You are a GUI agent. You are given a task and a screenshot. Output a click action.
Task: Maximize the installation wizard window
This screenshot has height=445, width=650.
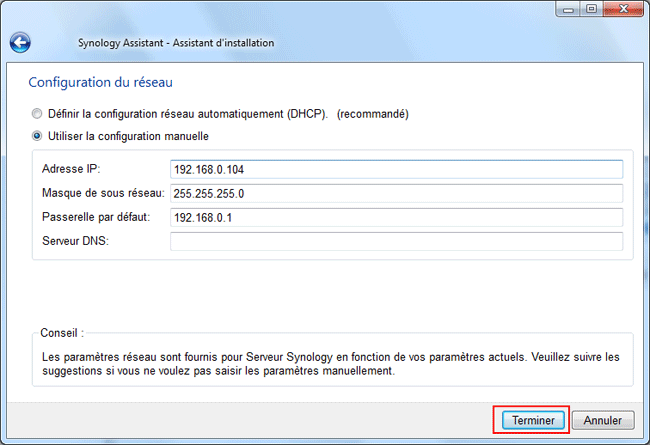pos(595,10)
